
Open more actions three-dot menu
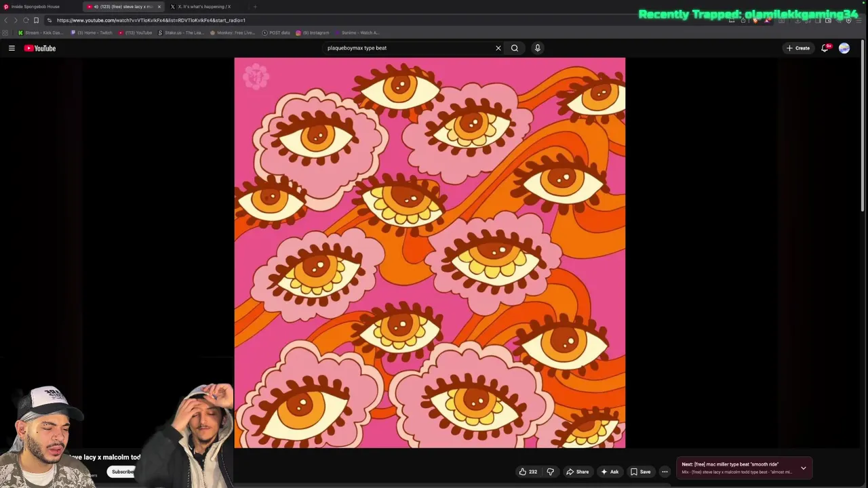tap(665, 472)
